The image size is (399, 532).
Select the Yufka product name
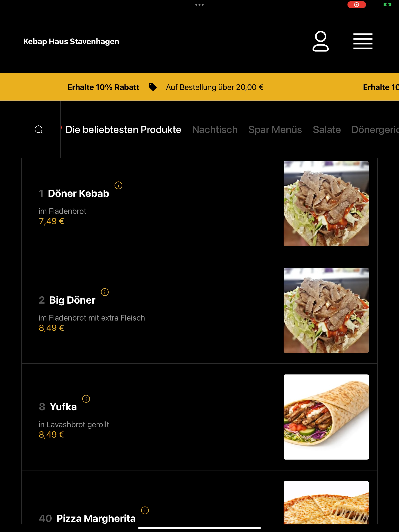point(63,407)
